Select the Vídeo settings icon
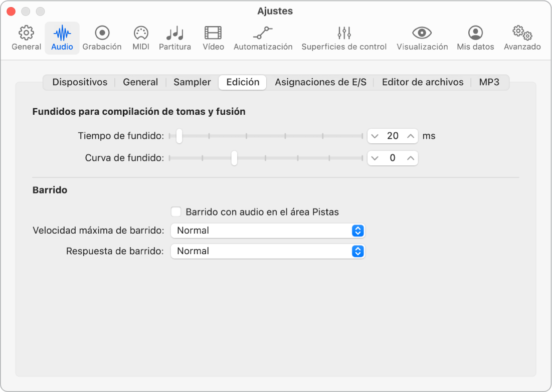Screen dimensions: 552x392 click(213, 38)
